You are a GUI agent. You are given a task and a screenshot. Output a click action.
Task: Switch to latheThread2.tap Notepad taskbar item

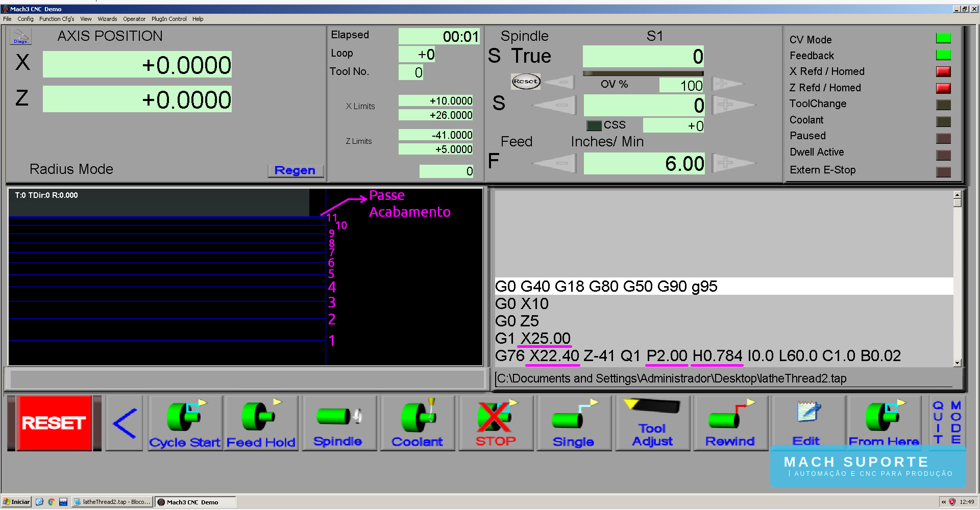click(112, 502)
